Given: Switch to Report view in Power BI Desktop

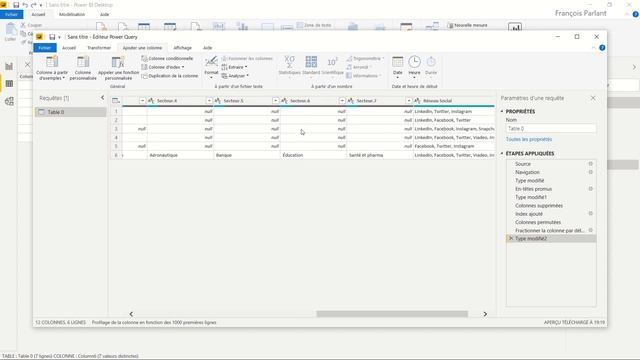Looking at the screenshot, I should coord(9,67).
